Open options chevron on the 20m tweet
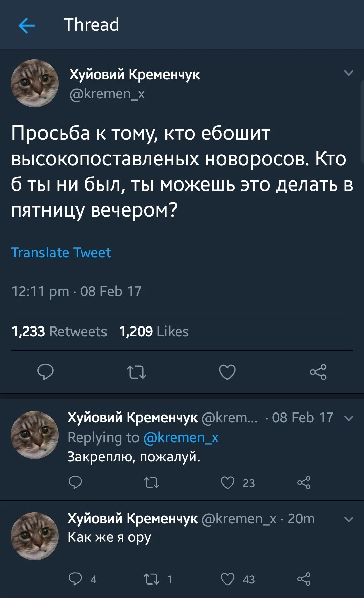364x598 pixels. pyautogui.click(x=349, y=519)
